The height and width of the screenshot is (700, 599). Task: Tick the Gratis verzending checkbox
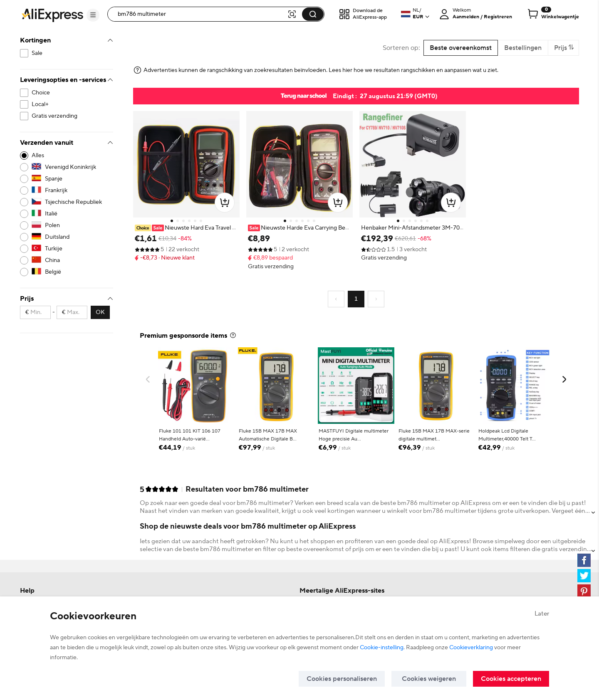click(x=24, y=116)
